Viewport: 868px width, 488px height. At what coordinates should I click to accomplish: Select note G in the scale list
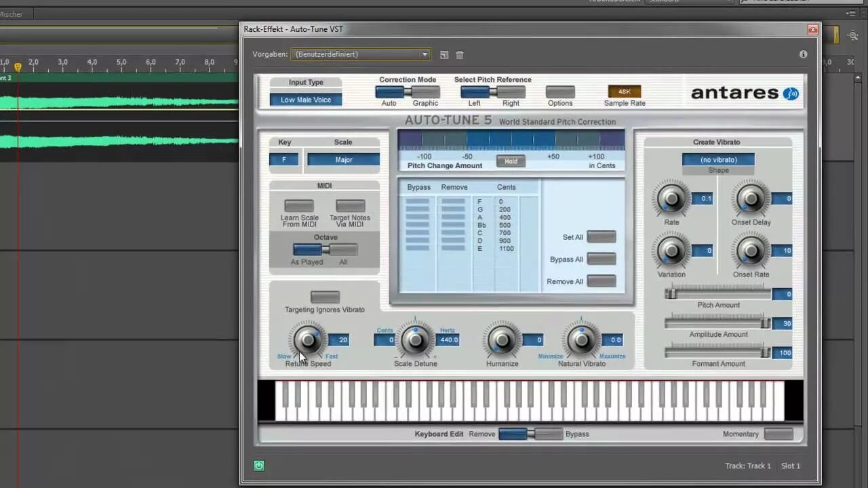pyautogui.click(x=480, y=209)
